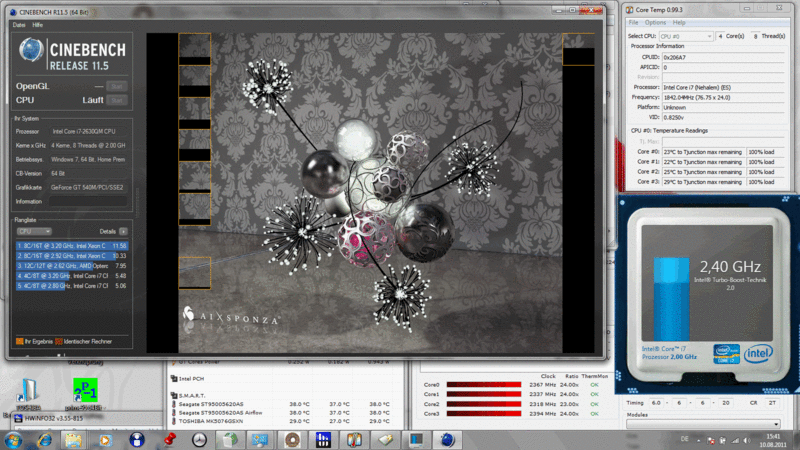This screenshot has height=450, width=800.
Task: Click the 2,40 GHz Turbo Boost gadget readout
Action: coord(730,267)
